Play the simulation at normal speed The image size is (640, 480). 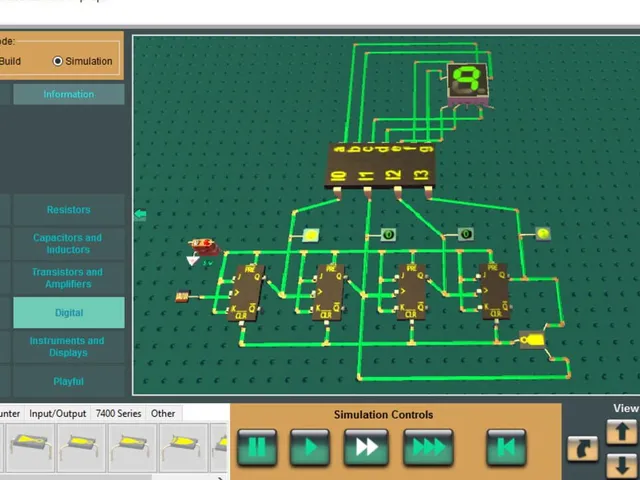click(x=310, y=447)
